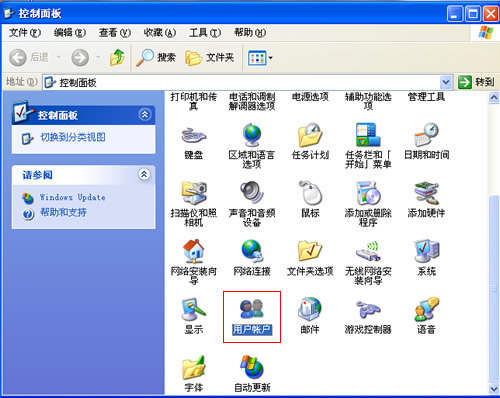Click the 后退 (Back) button
This screenshot has width=500, height=398.
pyautogui.click(x=29, y=58)
